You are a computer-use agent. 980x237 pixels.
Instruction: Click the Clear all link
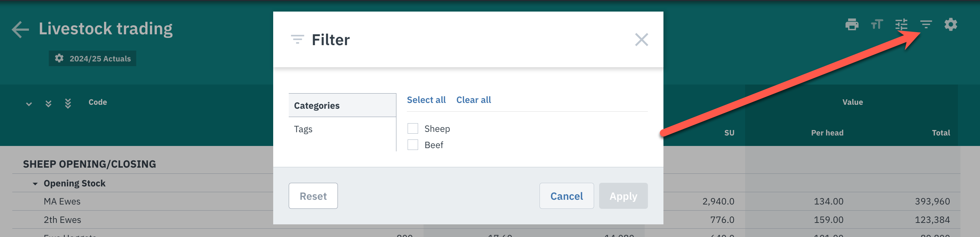click(x=473, y=100)
